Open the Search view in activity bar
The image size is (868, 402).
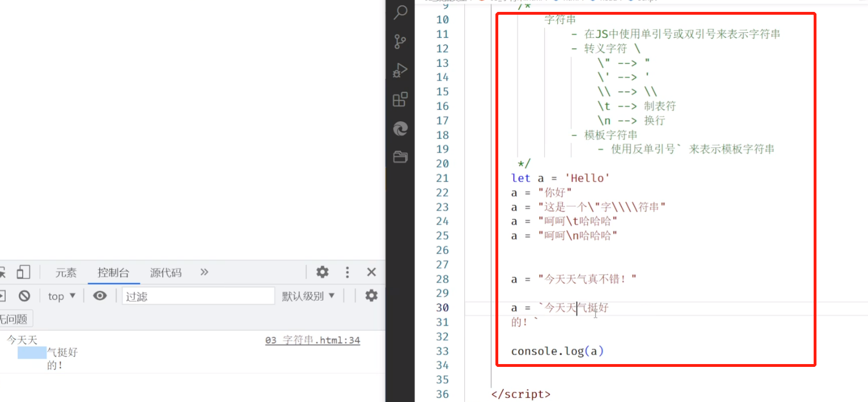400,12
